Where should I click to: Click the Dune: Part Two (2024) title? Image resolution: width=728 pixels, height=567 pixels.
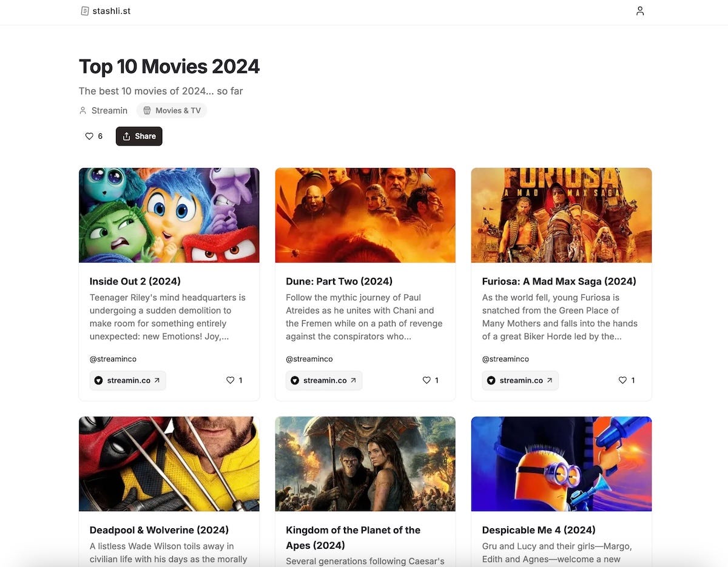pyautogui.click(x=339, y=281)
